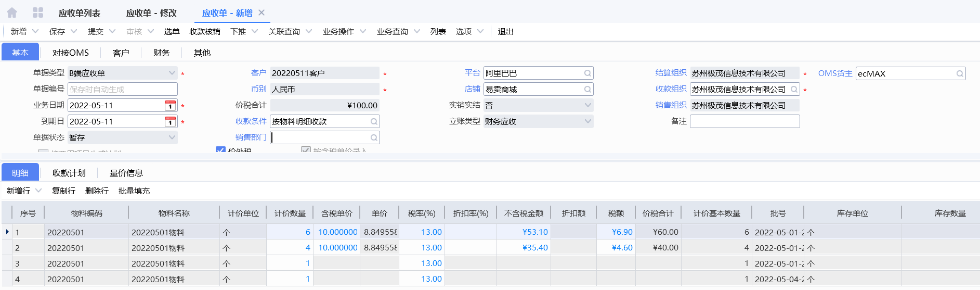Click into the 单据编号 input field
Viewport: 980px width, 290px height.
[123, 90]
